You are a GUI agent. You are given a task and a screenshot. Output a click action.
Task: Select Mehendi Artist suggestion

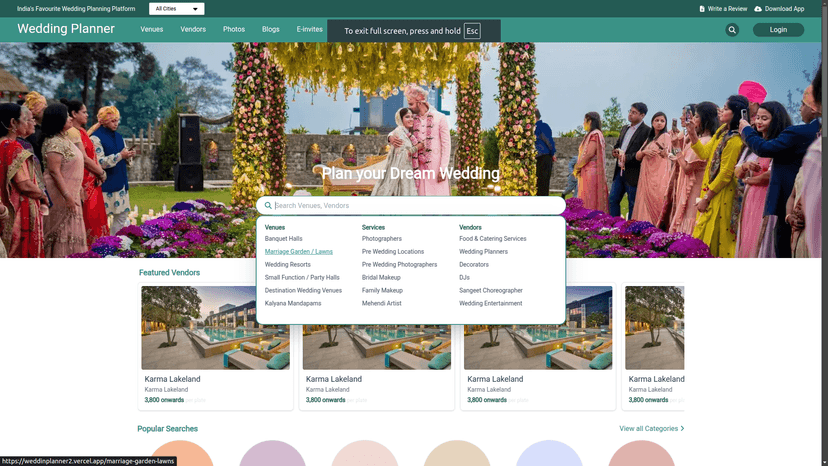[381, 303]
